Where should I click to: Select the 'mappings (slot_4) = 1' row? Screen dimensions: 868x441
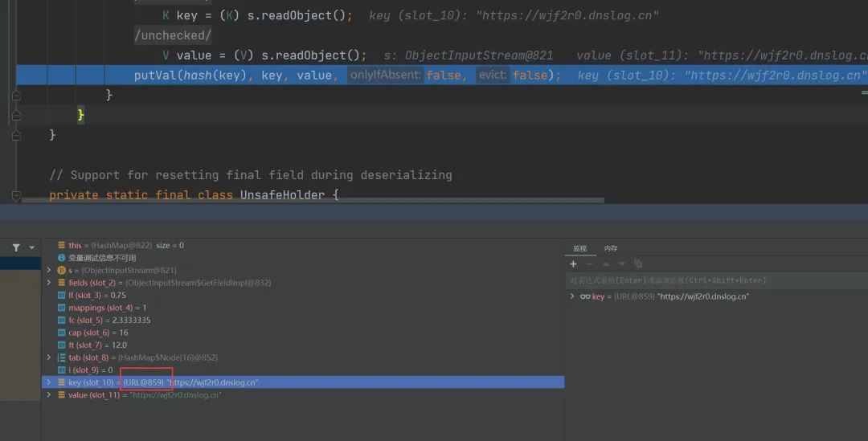(303, 308)
